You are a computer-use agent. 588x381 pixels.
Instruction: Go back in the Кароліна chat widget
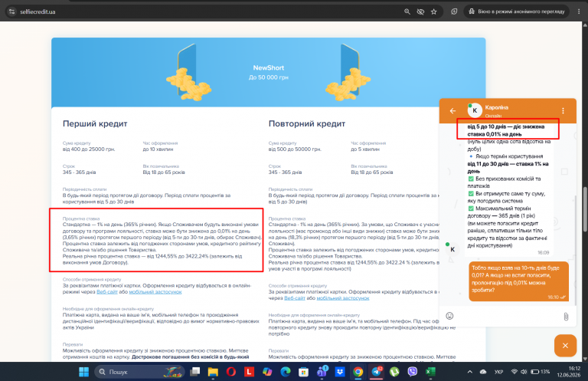[x=452, y=110]
